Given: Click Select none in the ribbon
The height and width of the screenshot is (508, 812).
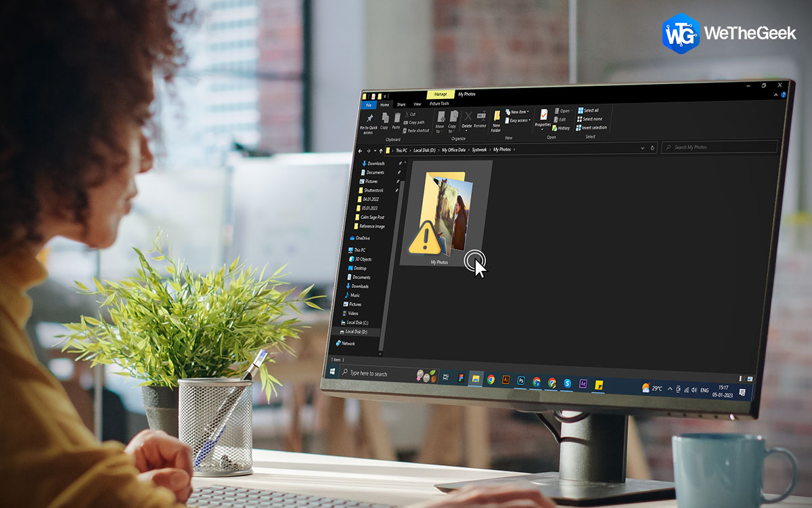Looking at the screenshot, I should pyautogui.click(x=589, y=119).
